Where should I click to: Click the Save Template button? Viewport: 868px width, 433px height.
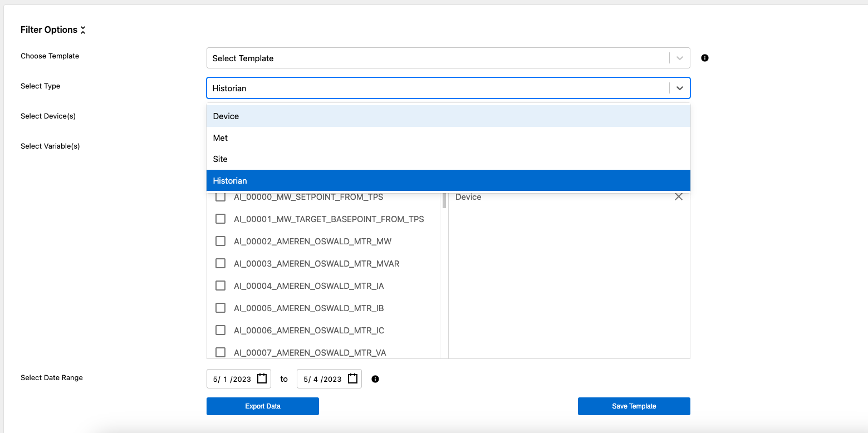coord(634,406)
